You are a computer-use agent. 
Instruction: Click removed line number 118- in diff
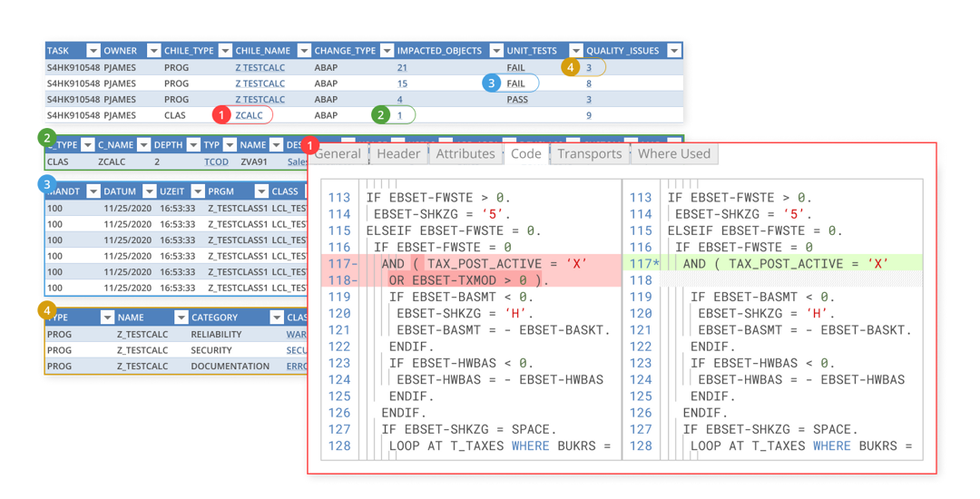tap(342, 280)
